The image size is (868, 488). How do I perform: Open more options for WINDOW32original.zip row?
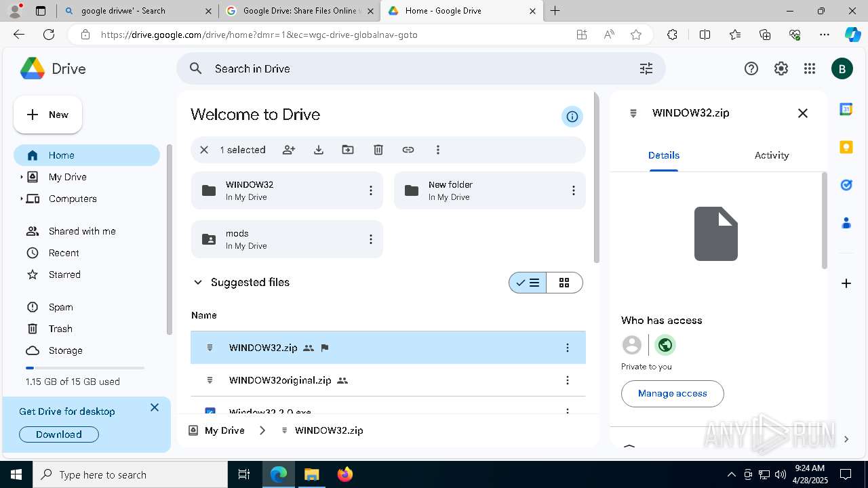pyautogui.click(x=568, y=380)
